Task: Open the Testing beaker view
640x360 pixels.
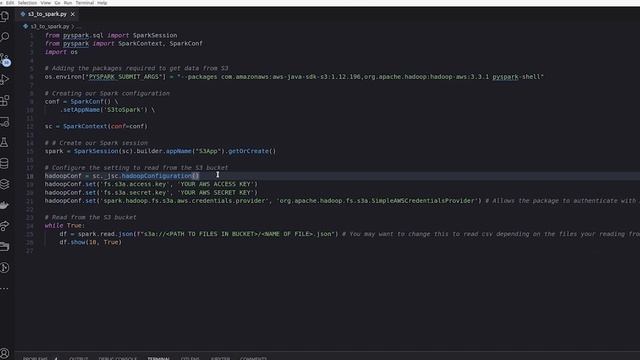Action: [x=5, y=142]
